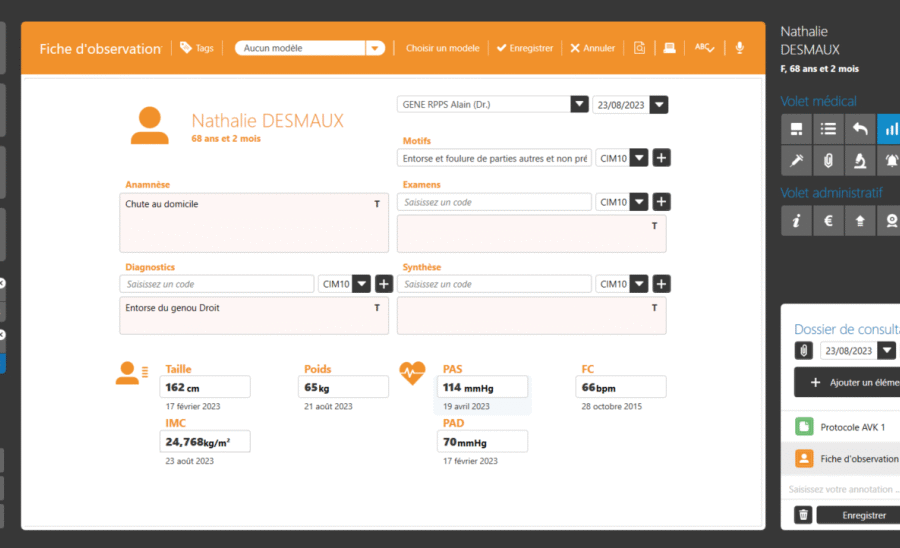The image size is (900, 548).
Task: Click the scanner icon in orange toolbar
Action: tap(669, 48)
